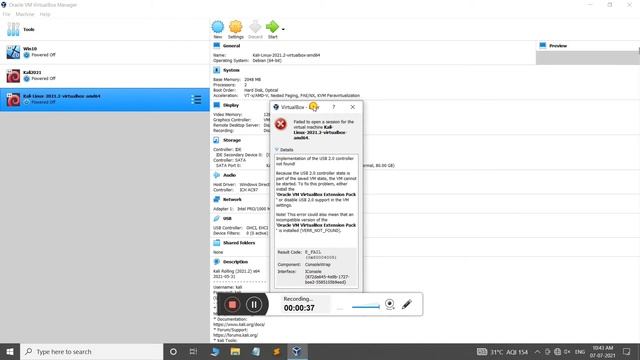Open File Explorer from the taskbar
Image resolution: width=640 pixels, height=360 pixels.
click(235, 351)
